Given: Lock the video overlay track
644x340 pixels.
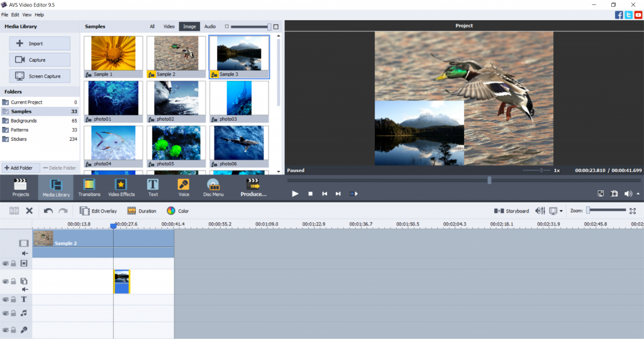Looking at the screenshot, I should point(13,282).
